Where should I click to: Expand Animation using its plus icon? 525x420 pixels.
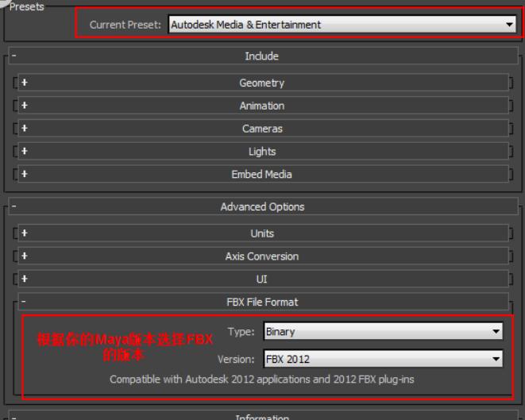coord(25,106)
